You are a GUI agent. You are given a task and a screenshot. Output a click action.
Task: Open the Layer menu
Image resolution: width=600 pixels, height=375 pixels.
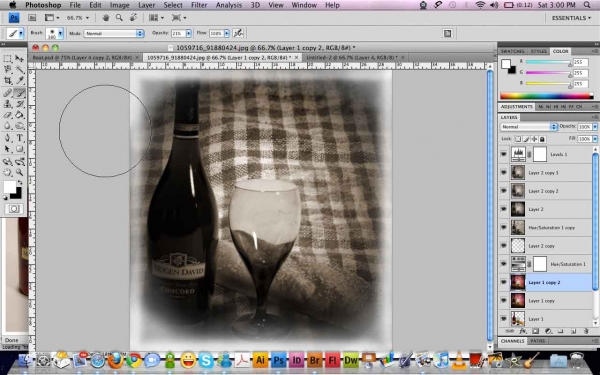point(147,5)
